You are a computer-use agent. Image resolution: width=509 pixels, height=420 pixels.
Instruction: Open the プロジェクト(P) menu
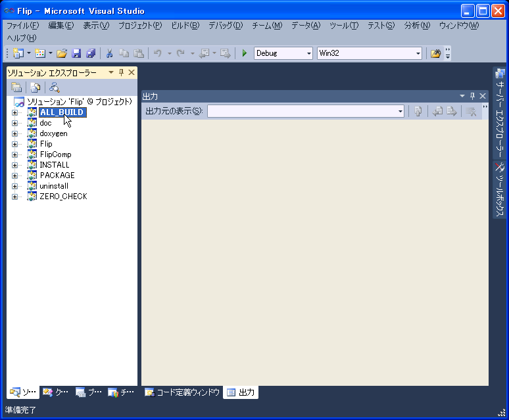tap(140, 25)
